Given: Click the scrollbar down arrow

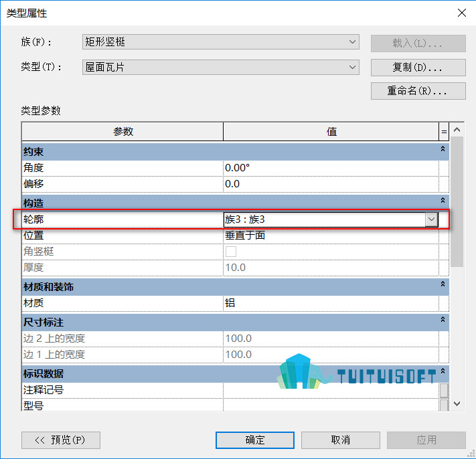Looking at the screenshot, I should tap(457, 403).
